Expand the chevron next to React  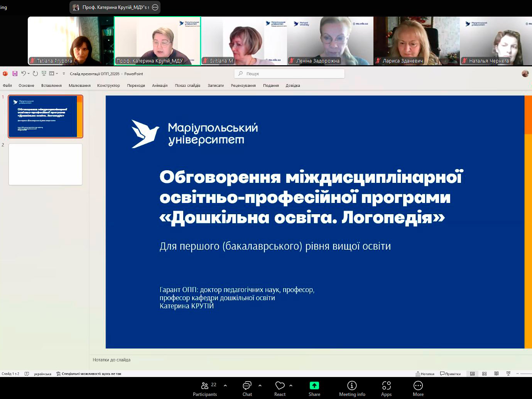coord(291,385)
